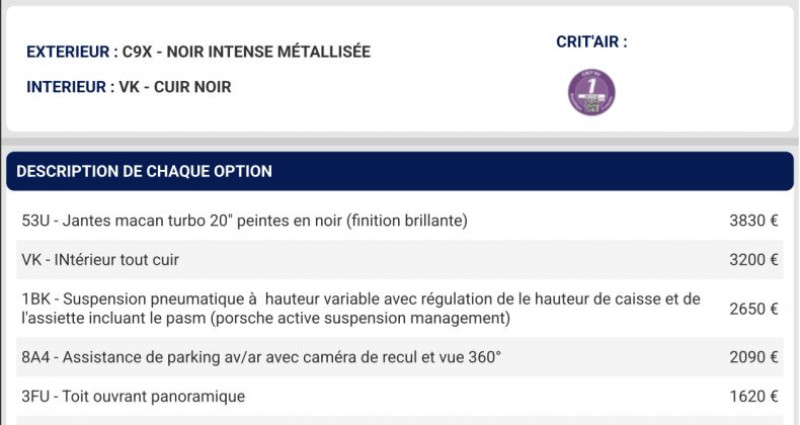Click the 2090 € price

coord(754,357)
